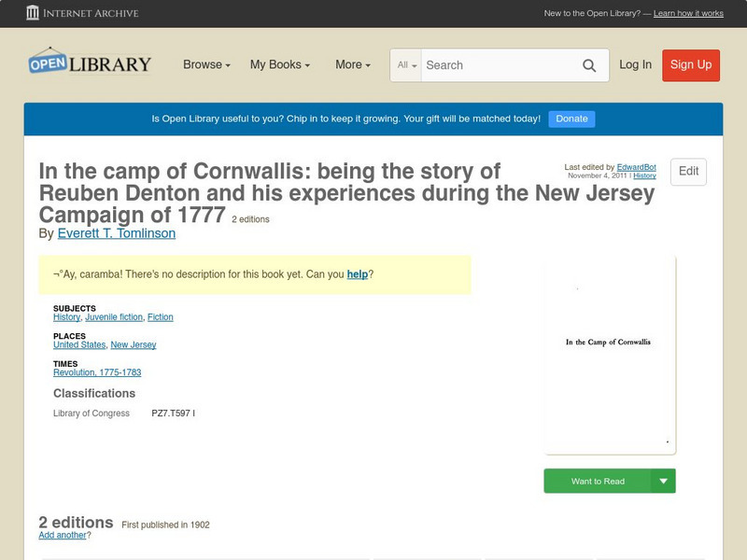Viewport: 747px width, 560px height.
Task: Open the Browse dropdown menu
Action: pyautogui.click(x=206, y=64)
